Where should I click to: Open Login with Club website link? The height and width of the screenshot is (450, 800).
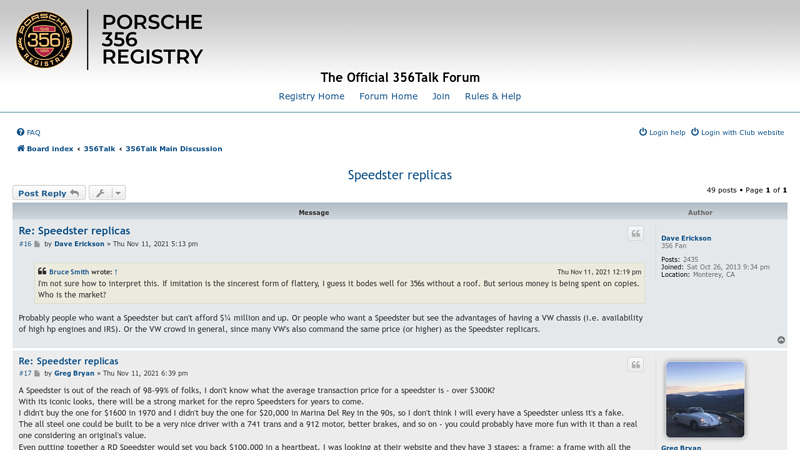(x=742, y=133)
